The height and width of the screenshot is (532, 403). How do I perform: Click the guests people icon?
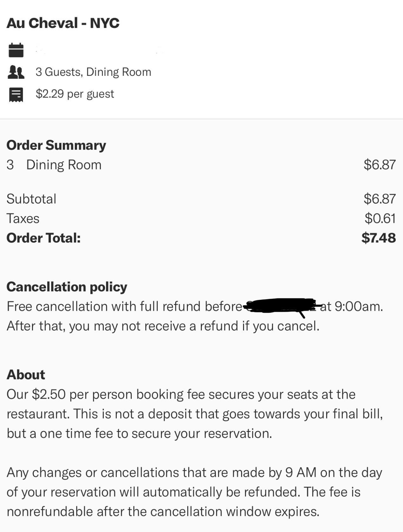pyautogui.click(x=16, y=72)
